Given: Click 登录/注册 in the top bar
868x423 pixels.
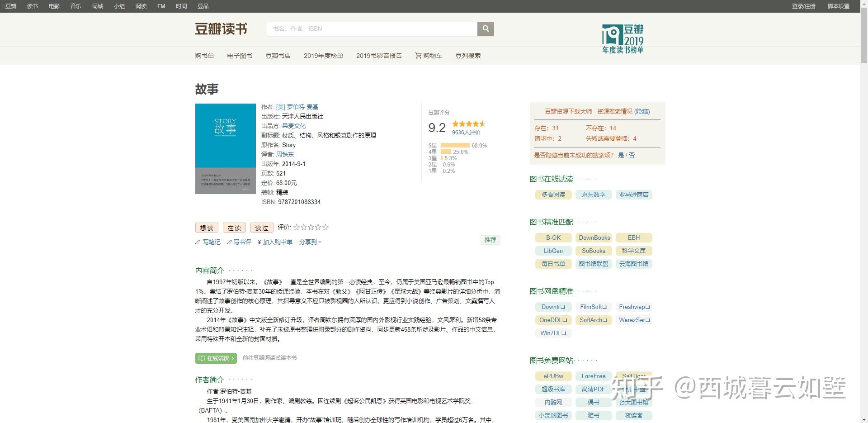Looking at the screenshot, I should tap(804, 6).
